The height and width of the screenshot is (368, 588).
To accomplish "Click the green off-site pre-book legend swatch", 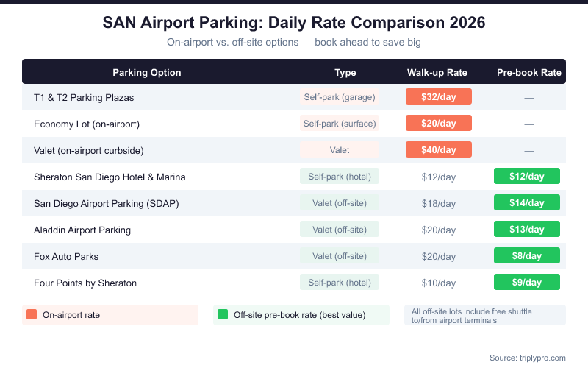I will tap(223, 315).
